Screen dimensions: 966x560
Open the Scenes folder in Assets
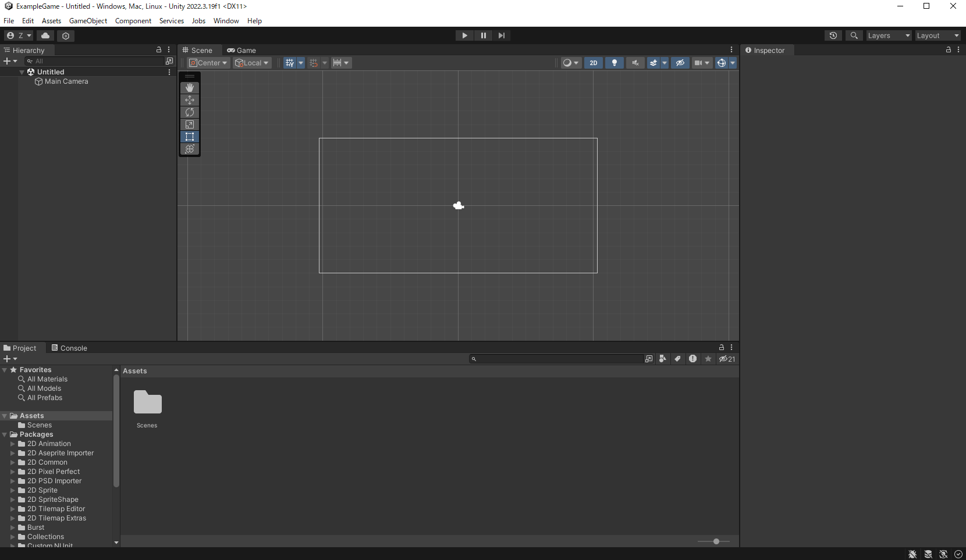[x=147, y=402]
